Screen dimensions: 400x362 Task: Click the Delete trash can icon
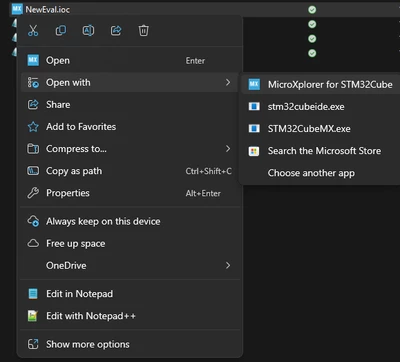point(144,31)
